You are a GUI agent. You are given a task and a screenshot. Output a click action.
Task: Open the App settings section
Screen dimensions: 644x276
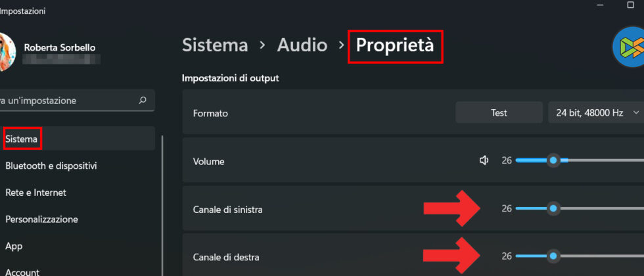14,246
